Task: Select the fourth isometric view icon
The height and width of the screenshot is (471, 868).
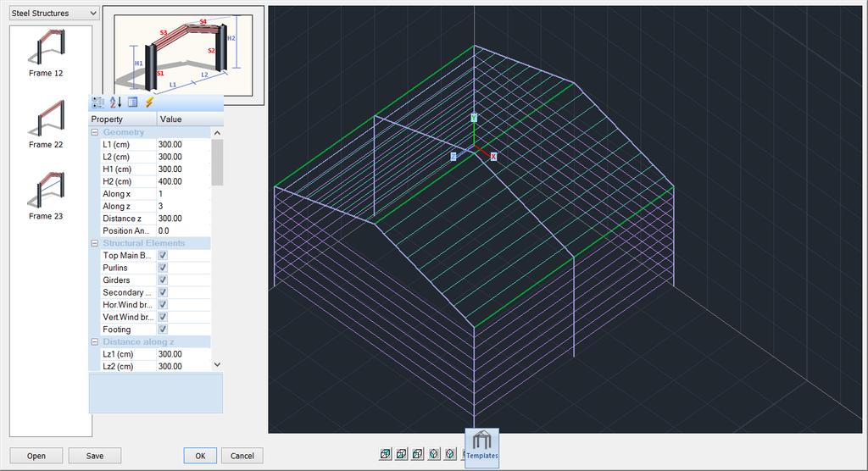Action: tap(435, 454)
